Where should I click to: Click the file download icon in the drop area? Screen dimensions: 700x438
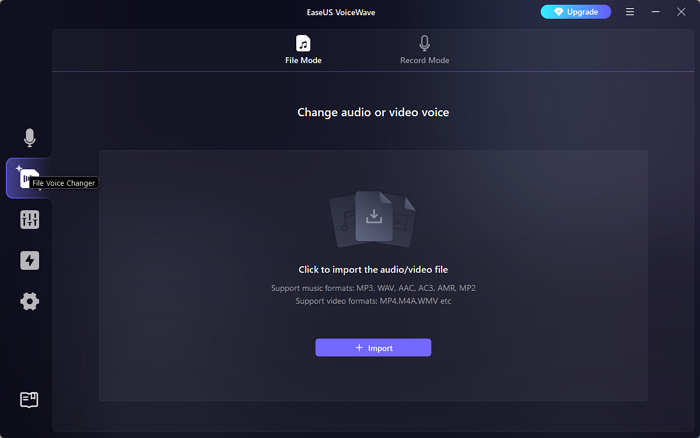[x=373, y=218]
